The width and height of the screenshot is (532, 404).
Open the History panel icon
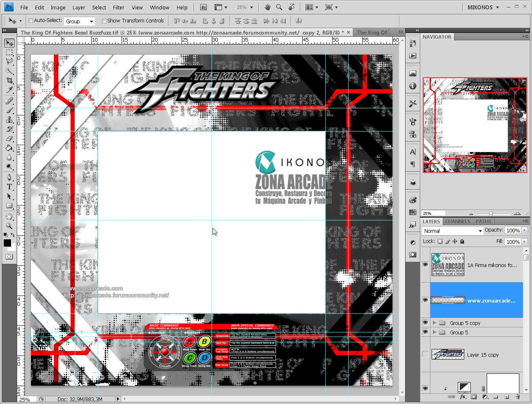(x=412, y=43)
